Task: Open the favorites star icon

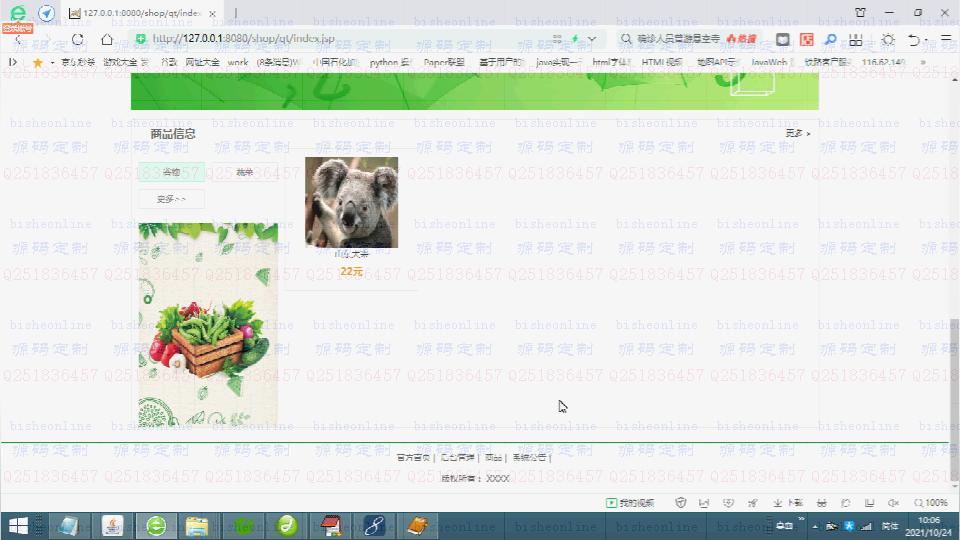Action: pos(37,62)
